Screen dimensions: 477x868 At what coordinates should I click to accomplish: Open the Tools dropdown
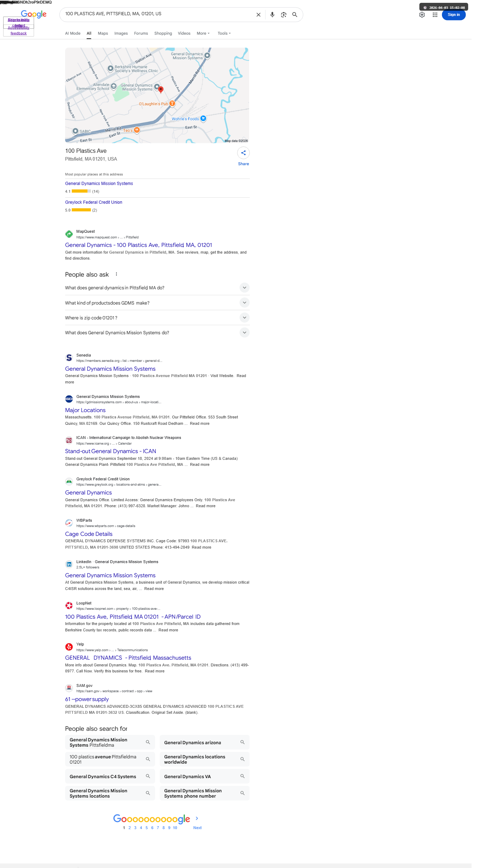(x=224, y=33)
